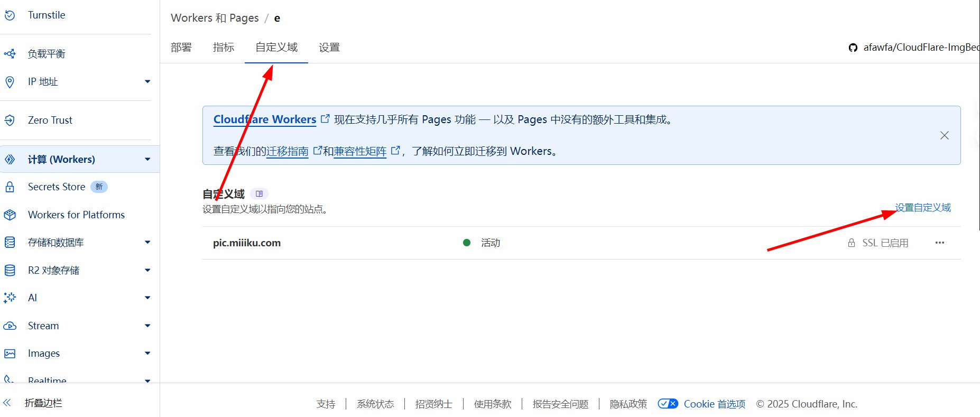The width and height of the screenshot is (980, 417).
Task: Expand the IP 地址 dropdown arrow
Action: 147,81
